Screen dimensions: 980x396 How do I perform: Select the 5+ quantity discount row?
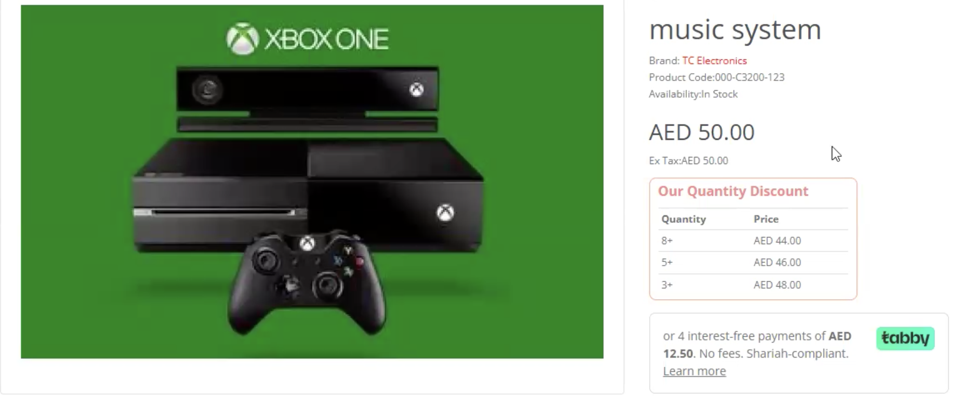[753, 262]
